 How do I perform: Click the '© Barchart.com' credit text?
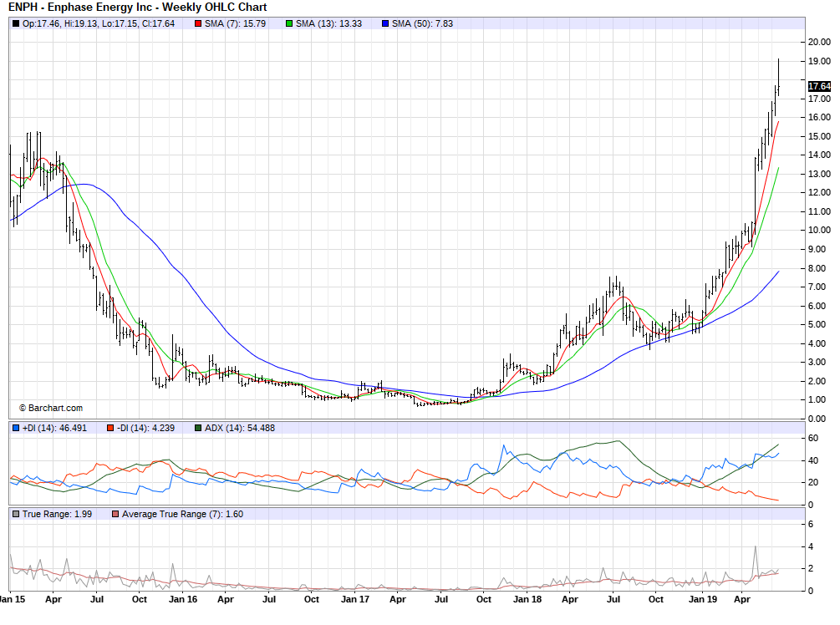(x=51, y=408)
